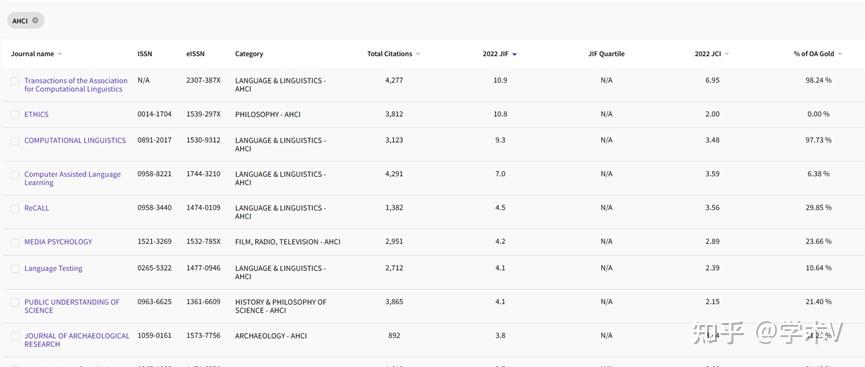This screenshot has width=865, height=367.
Task: Remove the AHCI filter chip
Action: pos(35,20)
